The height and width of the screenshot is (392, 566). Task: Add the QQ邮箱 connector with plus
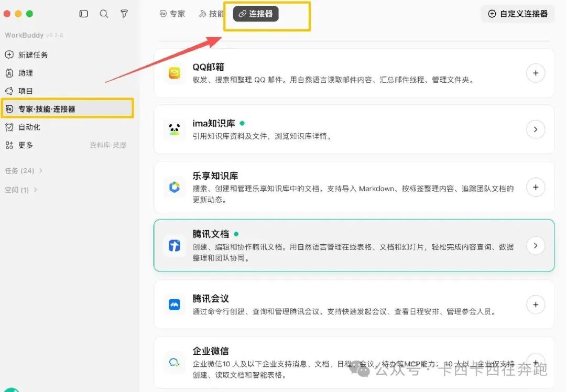coord(536,73)
